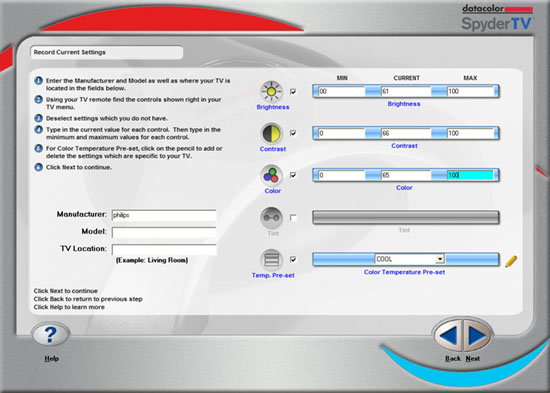The height and width of the screenshot is (393, 550).
Task: Click the Color RGB circles icon
Action: point(271,175)
